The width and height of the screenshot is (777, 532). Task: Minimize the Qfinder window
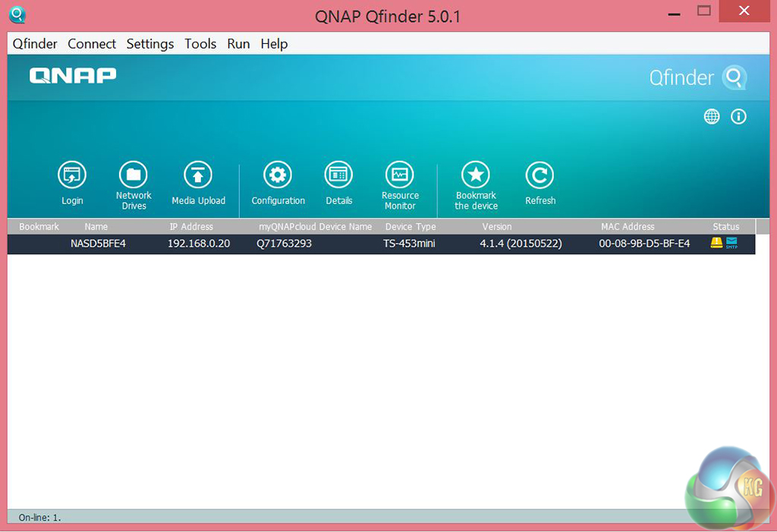coord(674,14)
